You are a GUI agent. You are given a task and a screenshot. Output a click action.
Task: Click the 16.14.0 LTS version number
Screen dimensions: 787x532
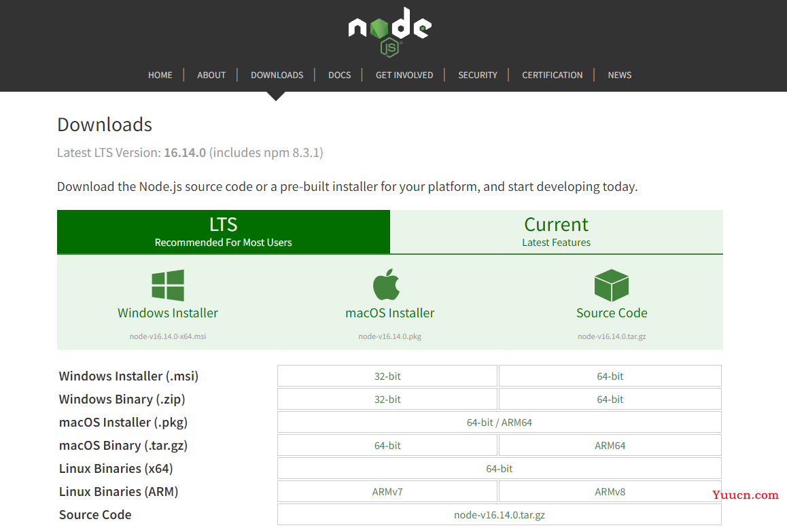click(185, 153)
